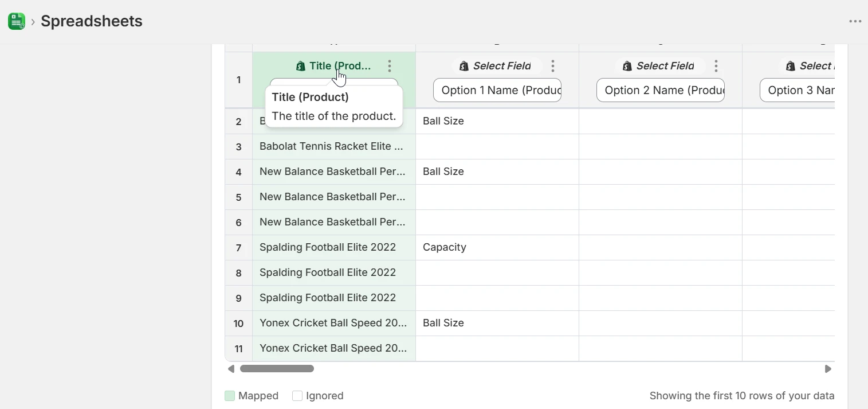Click the Shopify bag icon in Title column
The image size is (868, 409).
(x=301, y=66)
